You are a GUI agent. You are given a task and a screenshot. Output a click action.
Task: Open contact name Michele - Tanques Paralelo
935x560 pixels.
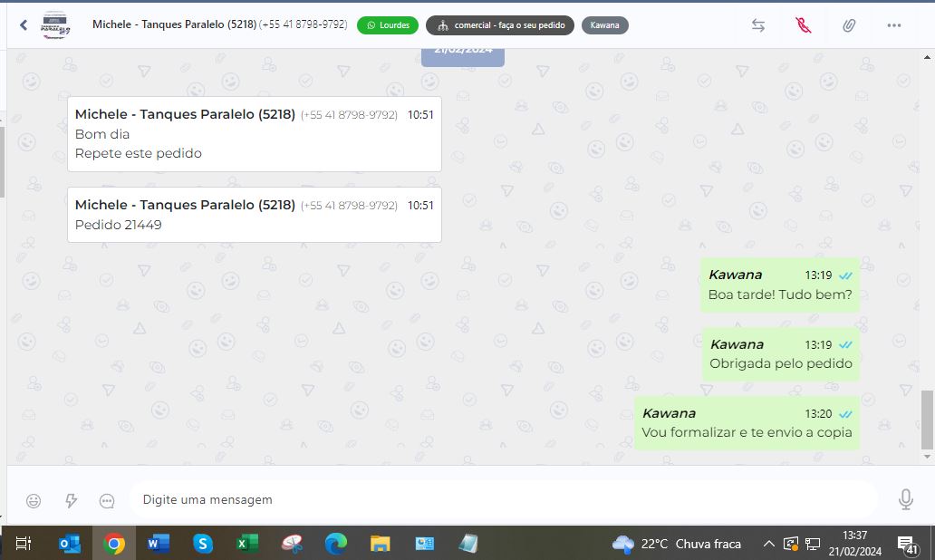[174, 24]
